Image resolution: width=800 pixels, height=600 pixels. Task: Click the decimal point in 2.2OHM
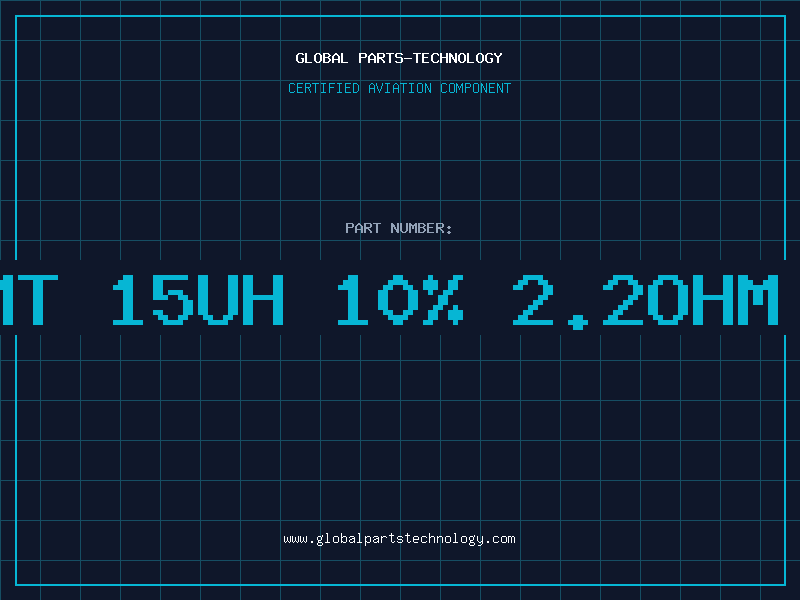(578, 322)
